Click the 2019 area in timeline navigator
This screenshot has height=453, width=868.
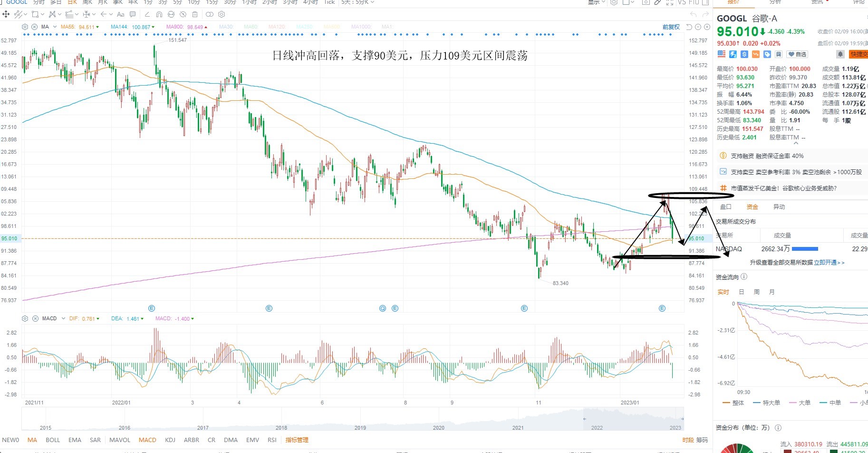tap(360, 427)
